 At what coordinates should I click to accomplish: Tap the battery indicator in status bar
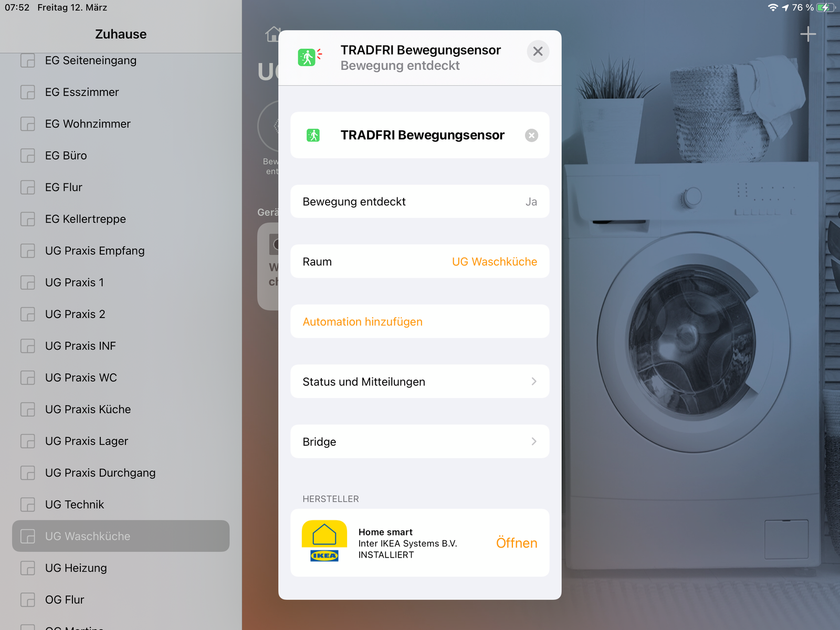click(x=825, y=7)
